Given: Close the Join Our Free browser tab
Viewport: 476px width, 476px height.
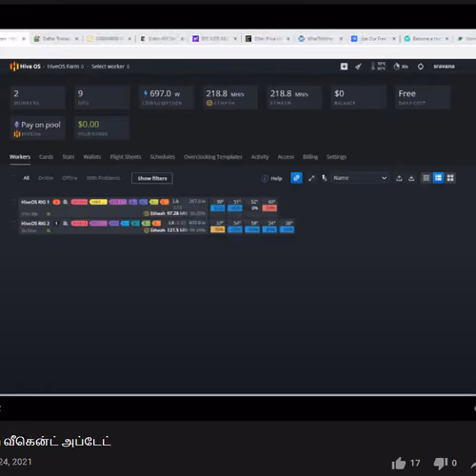Looking at the screenshot, I should [x=394, y=39].
